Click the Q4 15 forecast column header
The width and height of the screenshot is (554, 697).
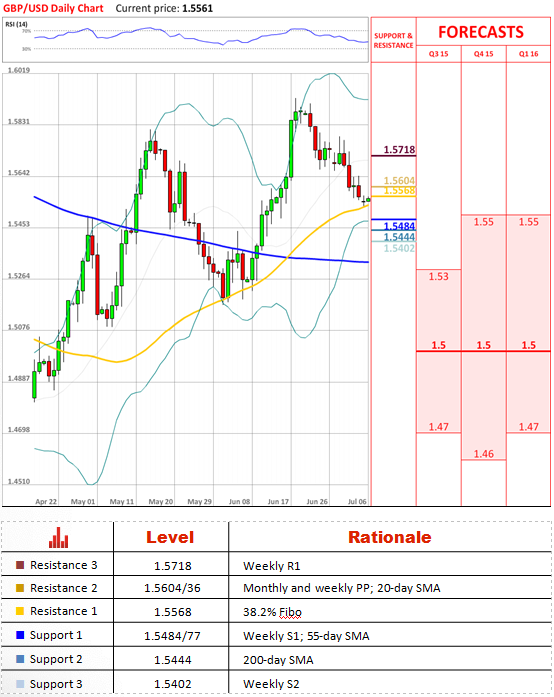483,54
